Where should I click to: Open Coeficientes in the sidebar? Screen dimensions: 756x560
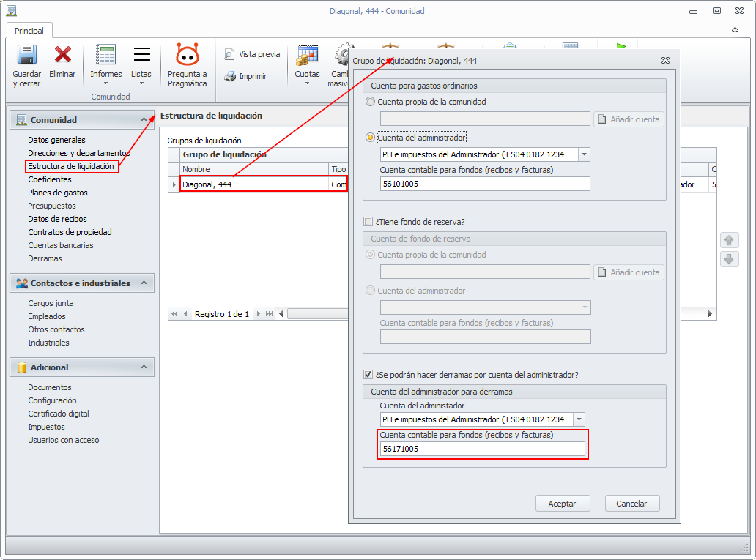[x=50, y=179]
